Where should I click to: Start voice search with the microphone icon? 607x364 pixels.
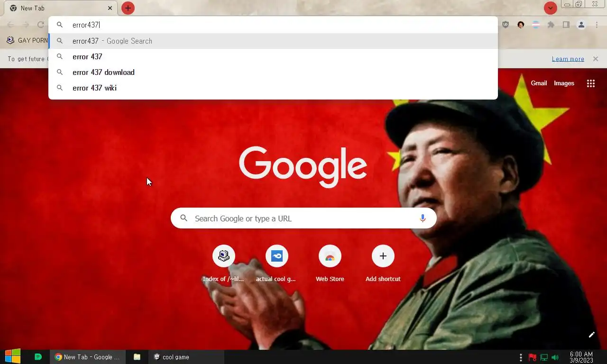coord(423,218)
